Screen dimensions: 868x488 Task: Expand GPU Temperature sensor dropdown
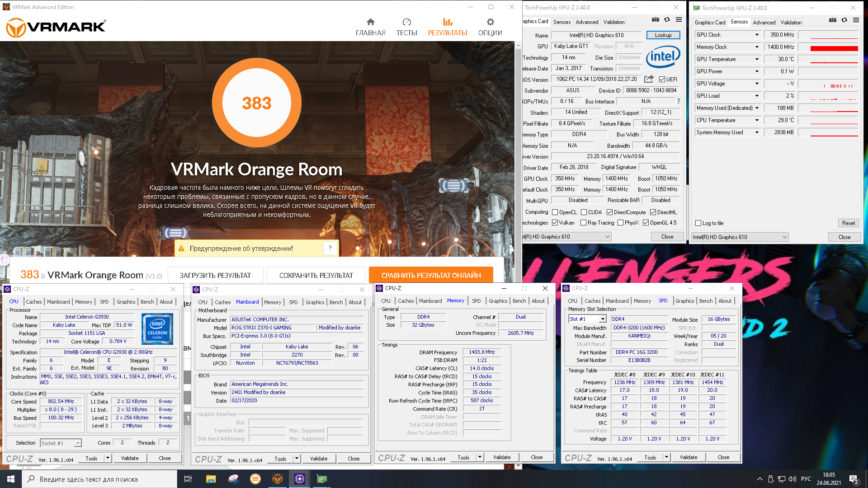tap(757, 59)
